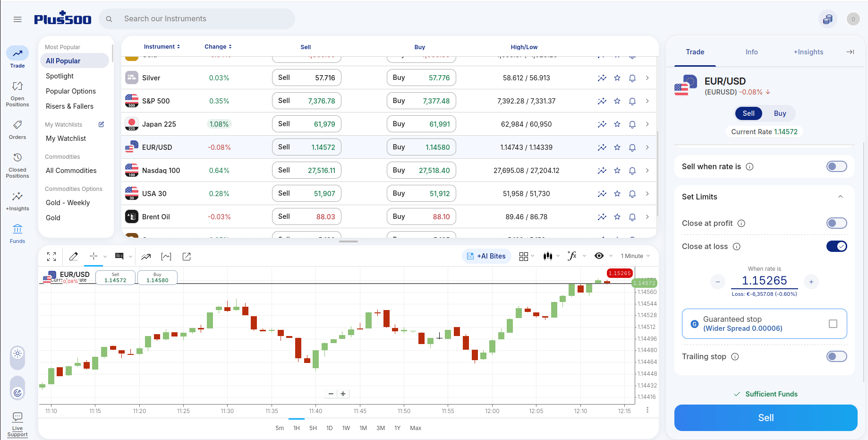Viewport: 868px width, 440px height.
Task: Toggle chart visibility eye icon
Action: pos(599,256)
